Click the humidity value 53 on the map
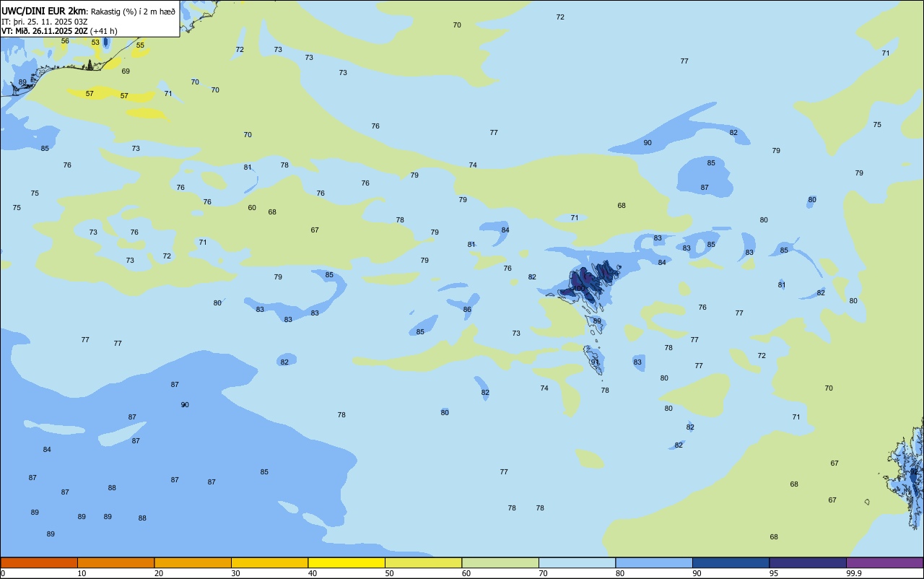This screenshot has height=579, width=924. point(95,43)
